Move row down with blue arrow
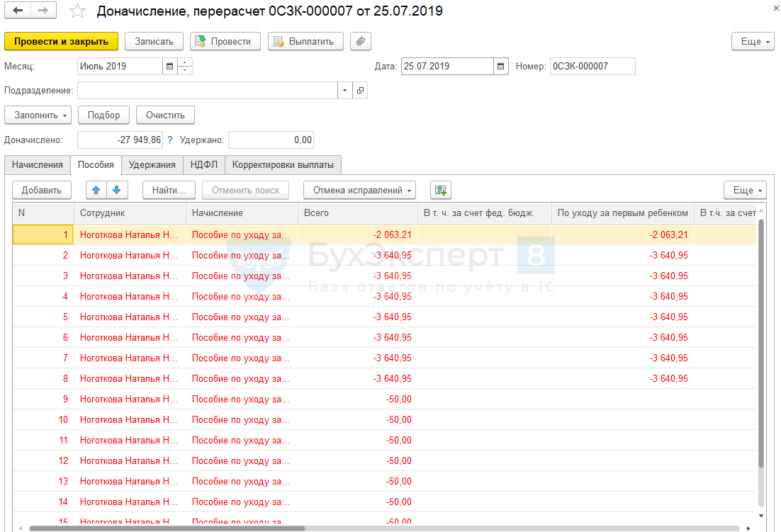781x532 pixels. pyautogui.click(x=117, y=190)
